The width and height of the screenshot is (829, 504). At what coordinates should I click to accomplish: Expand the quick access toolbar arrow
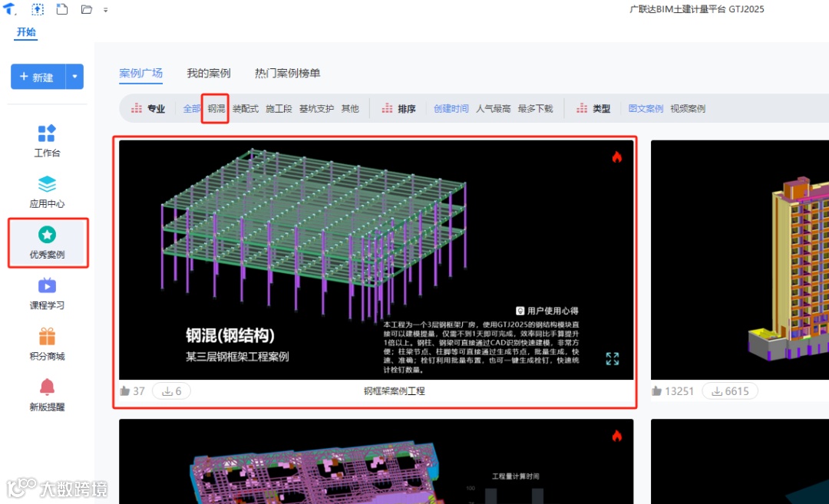[x=106, y=9]
